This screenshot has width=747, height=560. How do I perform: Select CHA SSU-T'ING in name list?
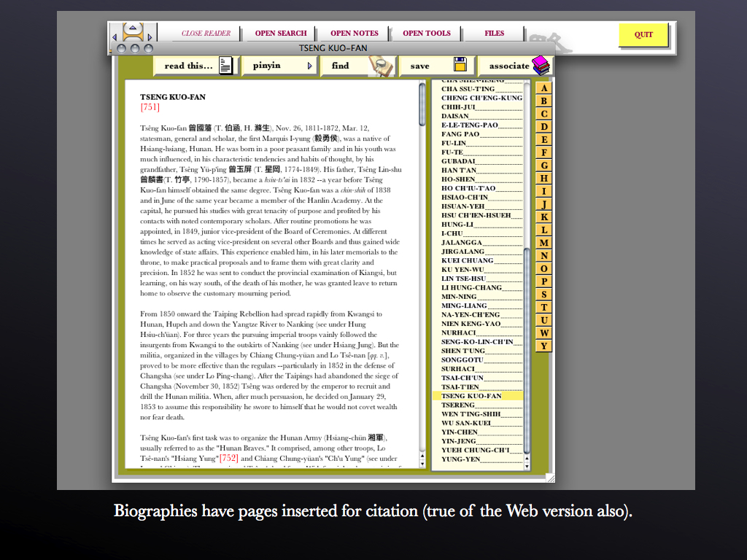tap(468, 88)
